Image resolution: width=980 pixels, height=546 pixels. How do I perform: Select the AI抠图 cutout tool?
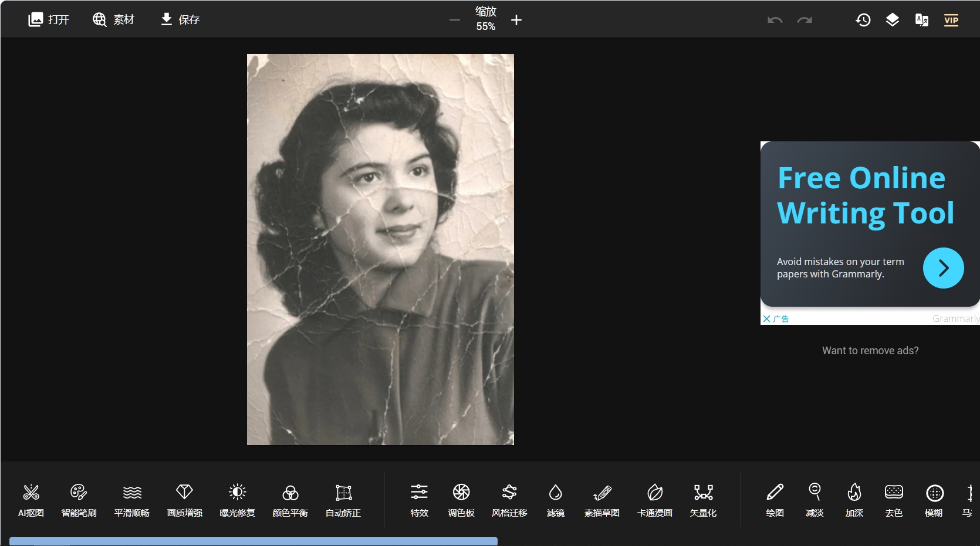(31, 500)
